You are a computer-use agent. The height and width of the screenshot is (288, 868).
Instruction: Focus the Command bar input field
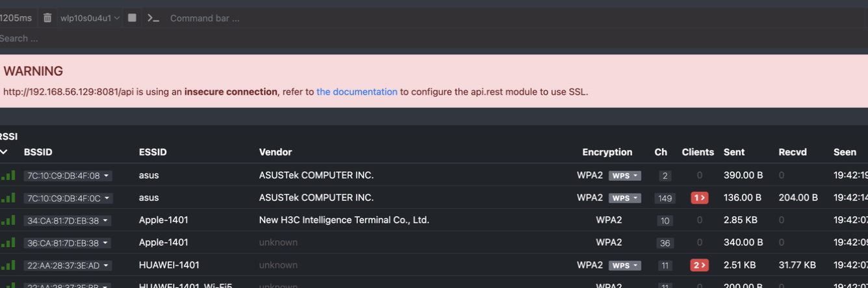click(260, 18)
